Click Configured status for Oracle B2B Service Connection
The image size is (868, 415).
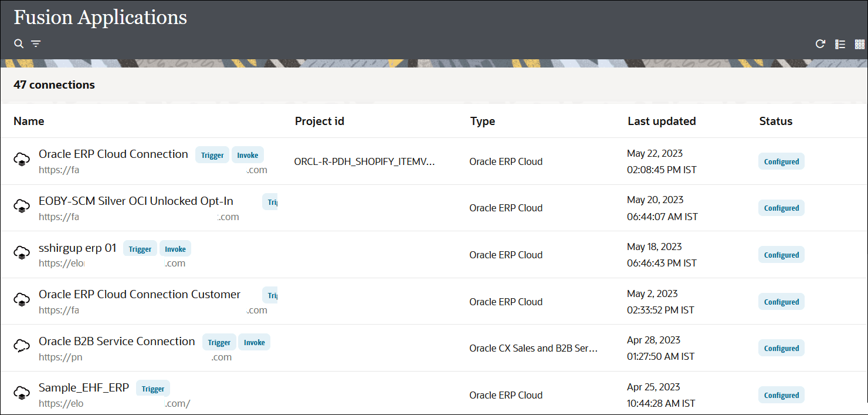tap(781, 348)
